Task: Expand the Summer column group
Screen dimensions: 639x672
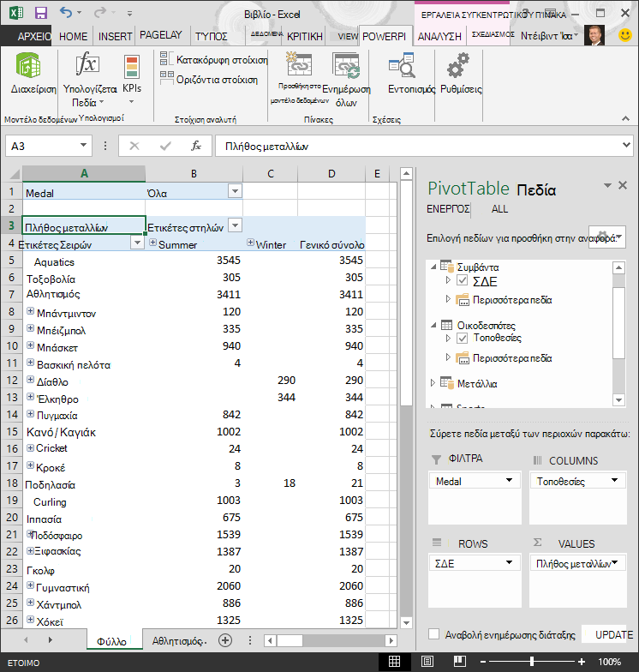Action: pyautogui.click(x=152, y=243)
